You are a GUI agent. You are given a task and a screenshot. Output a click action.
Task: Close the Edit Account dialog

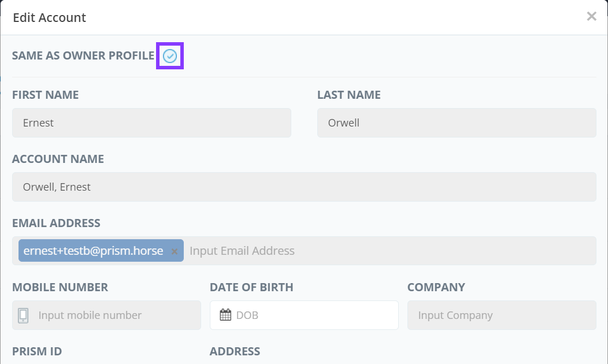point(591,17)
